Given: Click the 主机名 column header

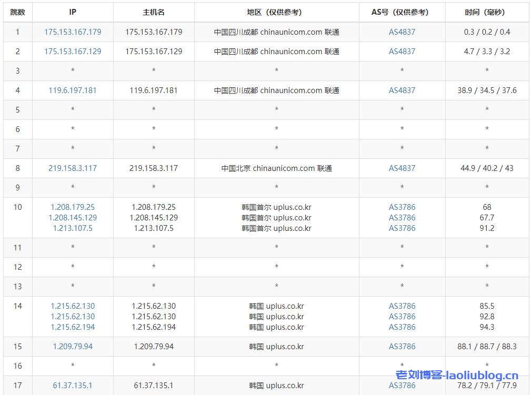Looking at the screenshot, I should (x=154, y=12).
